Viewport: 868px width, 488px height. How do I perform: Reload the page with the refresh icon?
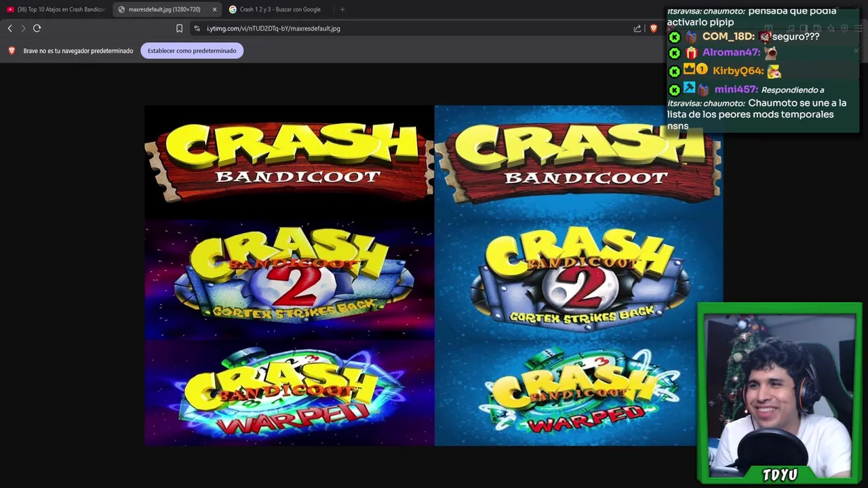pyautogui.click(x=37, y=28)
